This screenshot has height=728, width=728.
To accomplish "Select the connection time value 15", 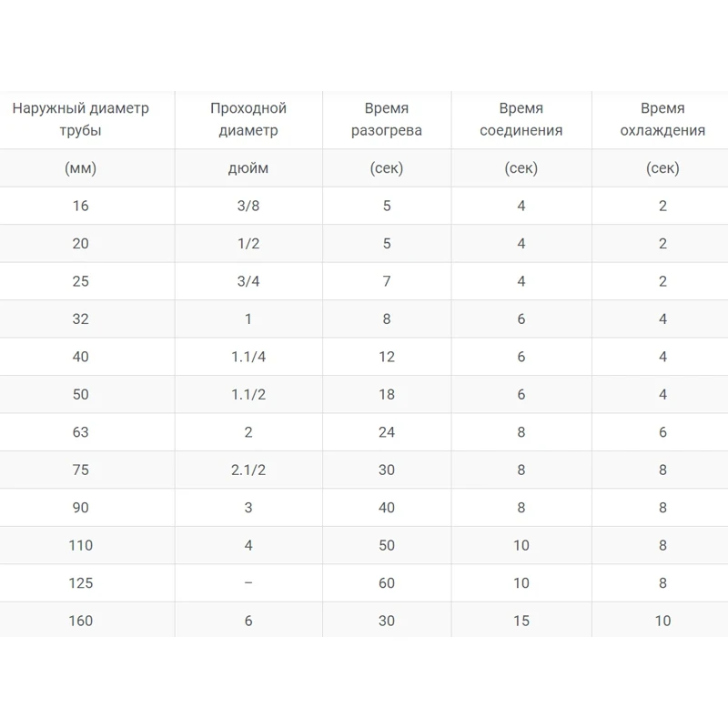I will tap(521, 621).
